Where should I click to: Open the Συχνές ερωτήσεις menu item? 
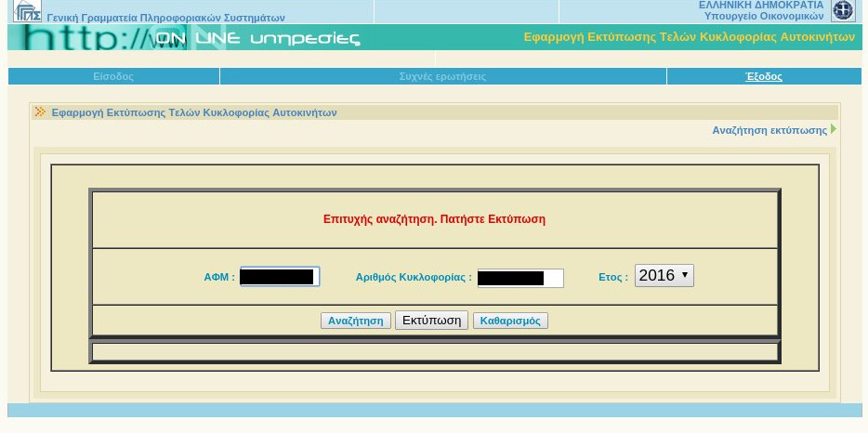pyautogui.click(x=442, y=76)
